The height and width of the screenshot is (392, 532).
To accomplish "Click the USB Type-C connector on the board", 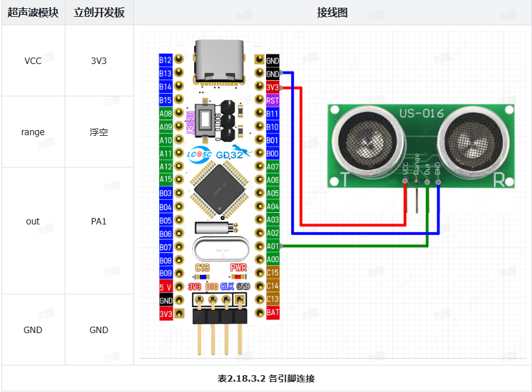I will [x=219, y=62].
